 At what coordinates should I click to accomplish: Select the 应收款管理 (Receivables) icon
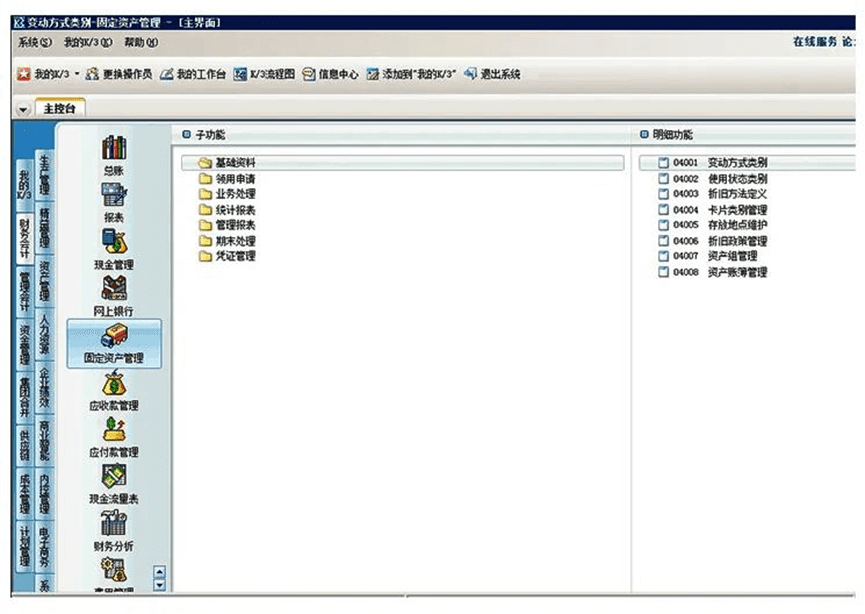pos(113,390)
